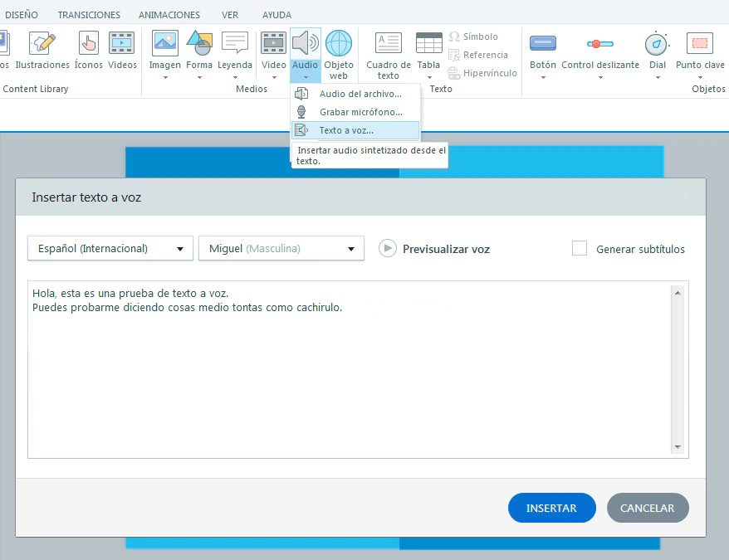Open the Miguel (Masculina) voice dropdown
This screenshot has width=729, height=560.
pyautogui.click(x=281, y=249)
